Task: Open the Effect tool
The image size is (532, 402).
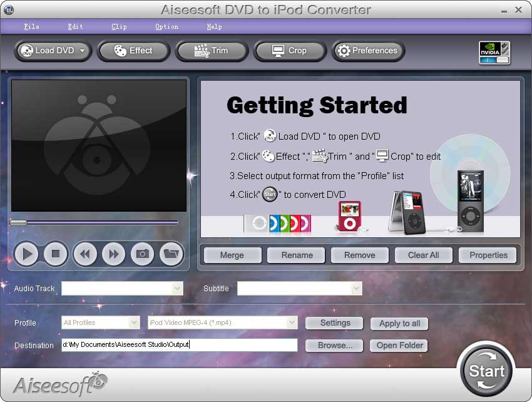Action: pos(133,51)
